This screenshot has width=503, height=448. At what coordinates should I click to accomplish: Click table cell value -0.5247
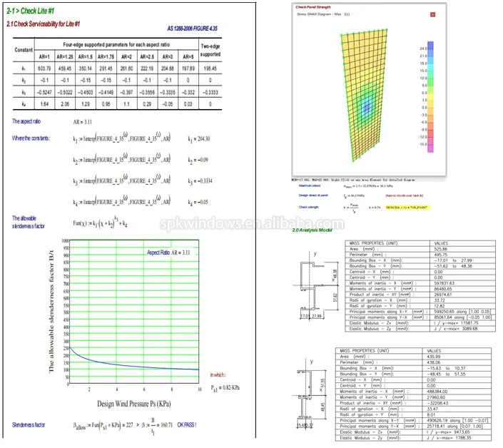click(44, 92)
